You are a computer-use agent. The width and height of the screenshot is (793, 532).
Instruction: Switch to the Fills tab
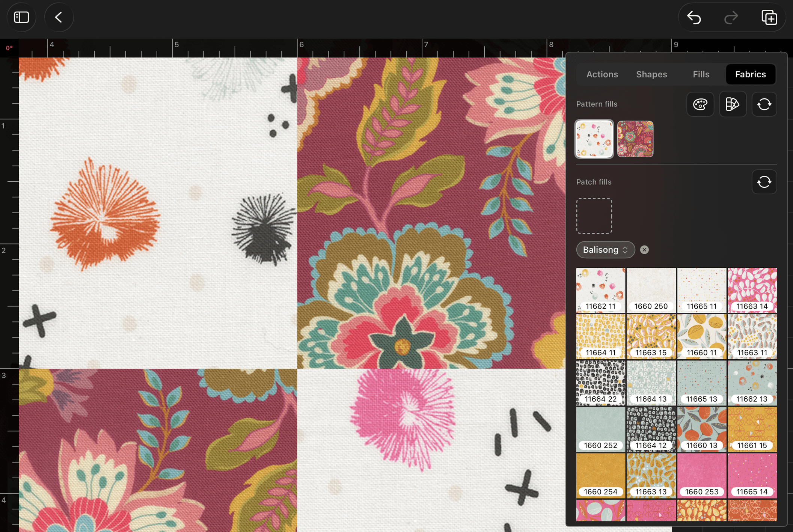point(701,74)
